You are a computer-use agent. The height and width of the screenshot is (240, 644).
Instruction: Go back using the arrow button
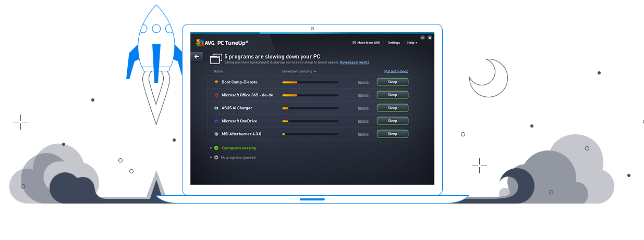[197, 57]
